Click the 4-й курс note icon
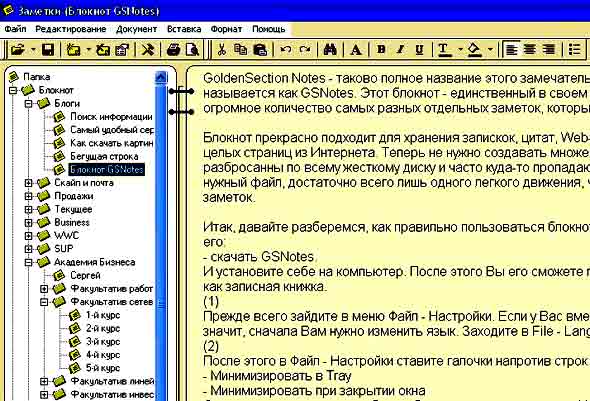This screenshot has width=590, height=401. click(x=75, y=355)
